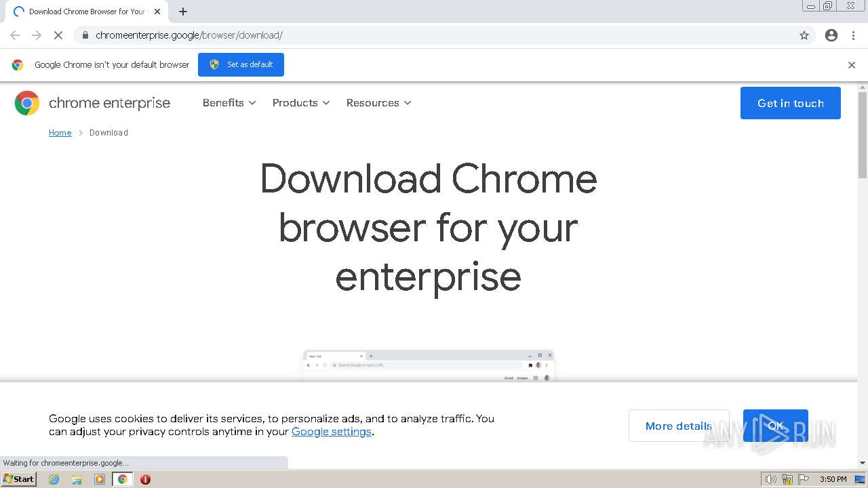The width and height of the screenshot is (868, 488).
Task: Open the Google settings link
Action: click(332, 432)
